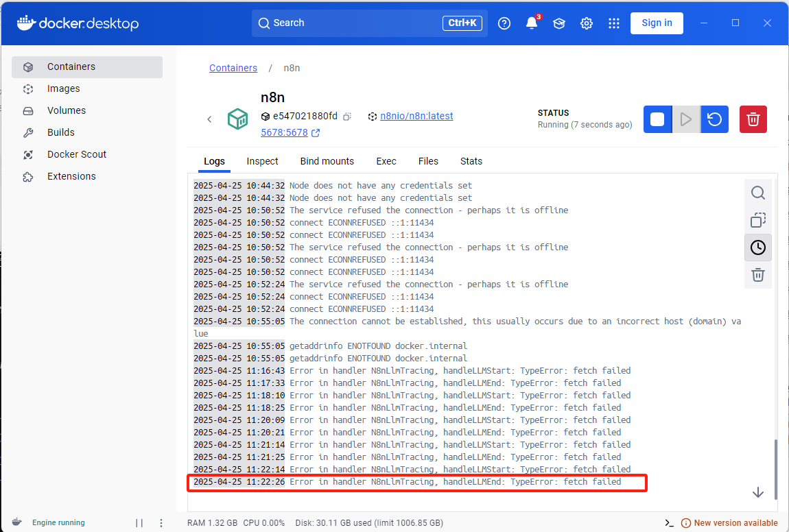Image resolution: width=789 pixels, height=532 pixels.
Task: Click New version available notice
Action: (x=729, y=523)
